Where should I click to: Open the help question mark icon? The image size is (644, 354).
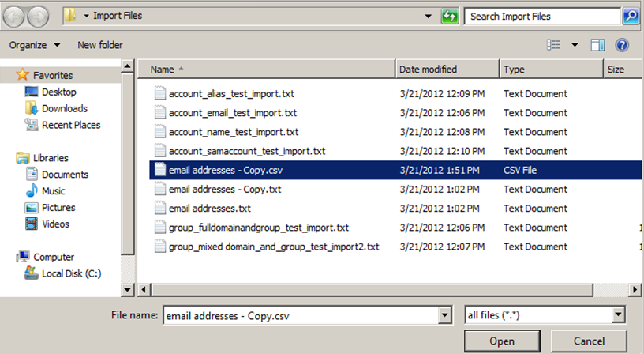[x=621, y=45]
